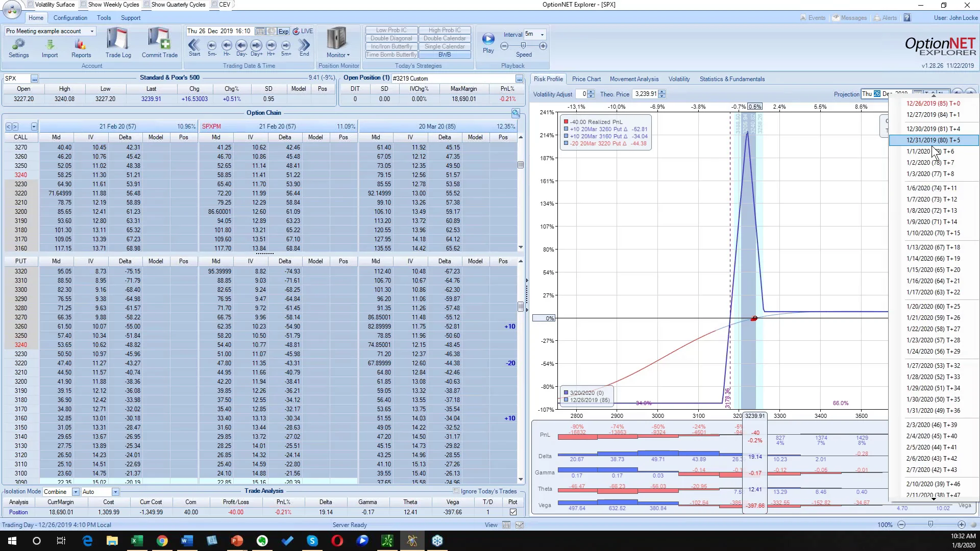Advance one day with Day+ arrow

(x=256, y=45)
